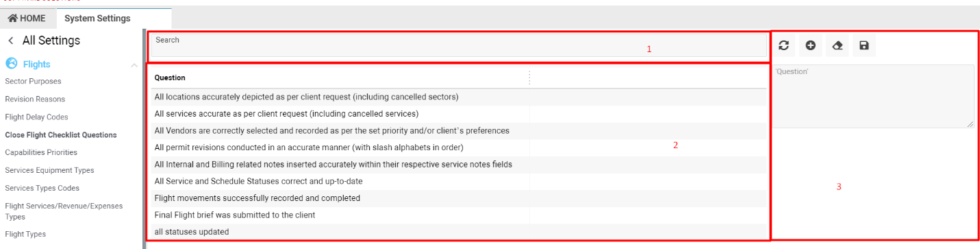Select row 'all statuses updated'
This screenshot has width=980, height=249.
[x=458, y=232]
